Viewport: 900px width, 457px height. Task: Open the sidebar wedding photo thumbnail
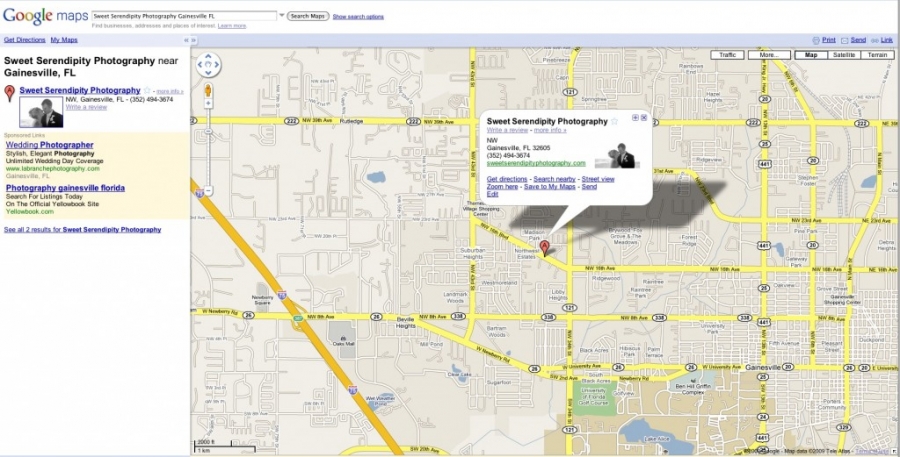(x=41, y=112)
